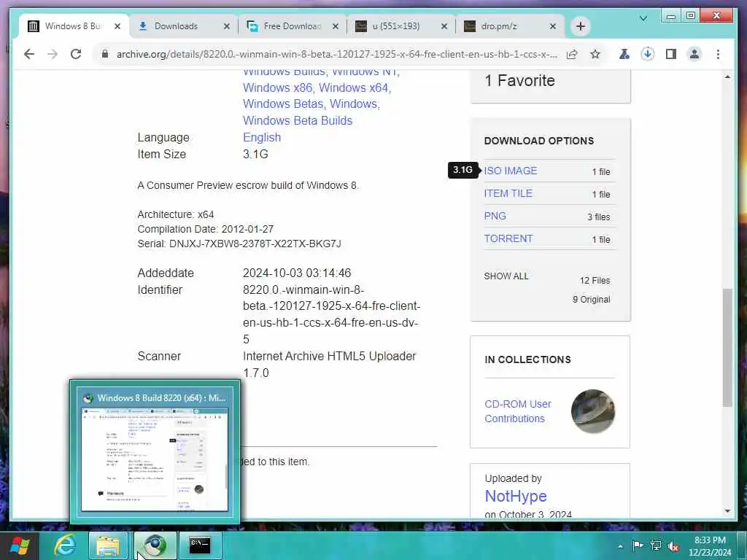The height and width of the screenshot is (560, 747).
Task: Click the CD-ROM collection thumbnail image
Action: [x=593, y=411]
